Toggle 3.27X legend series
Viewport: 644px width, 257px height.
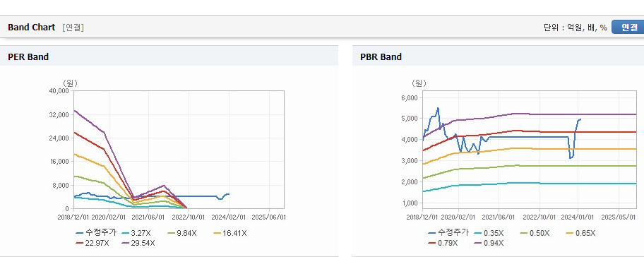pos(136,233)
